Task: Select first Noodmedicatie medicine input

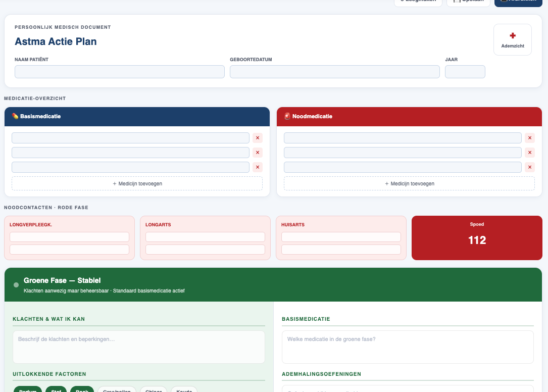Action: point(403,138)
